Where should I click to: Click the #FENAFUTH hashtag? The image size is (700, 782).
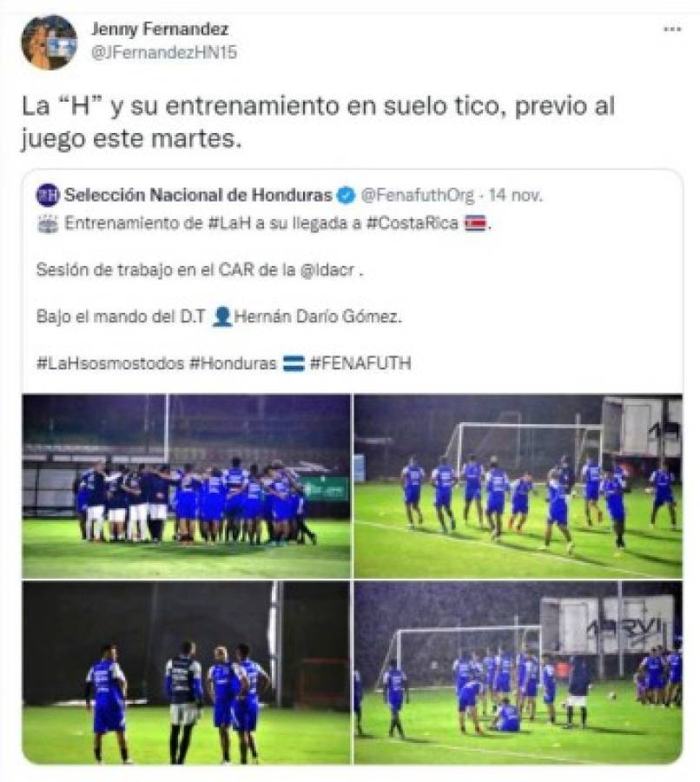pos(360,363)
